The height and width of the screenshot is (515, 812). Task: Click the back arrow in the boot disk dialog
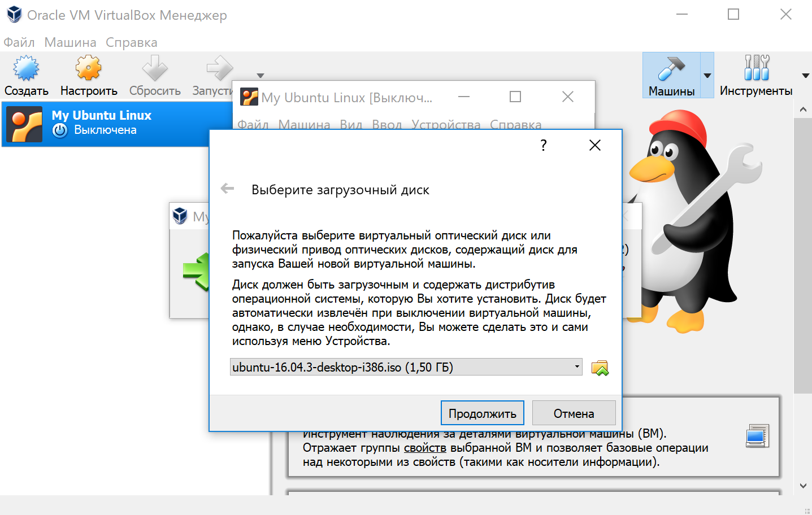(x=227, y=189)
